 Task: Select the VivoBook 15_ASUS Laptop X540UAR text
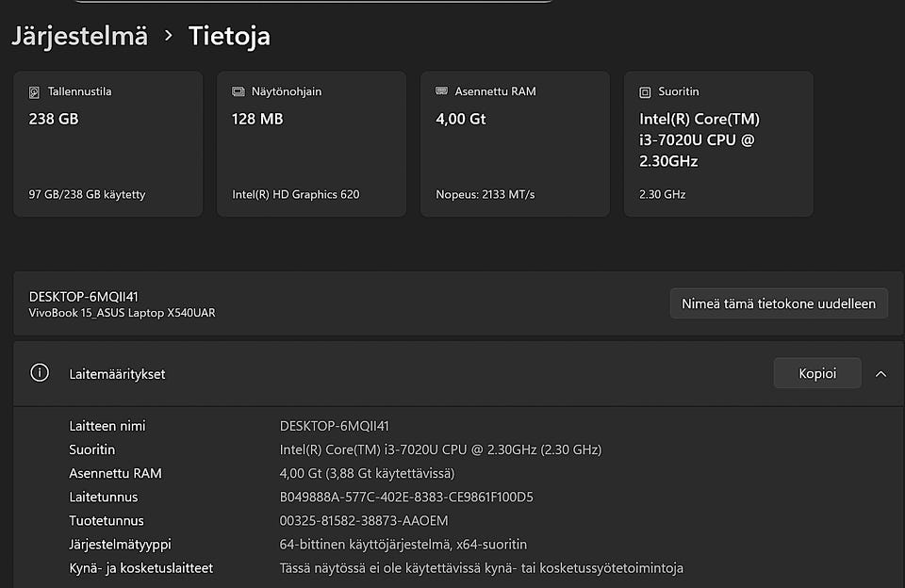coord(122,313)
